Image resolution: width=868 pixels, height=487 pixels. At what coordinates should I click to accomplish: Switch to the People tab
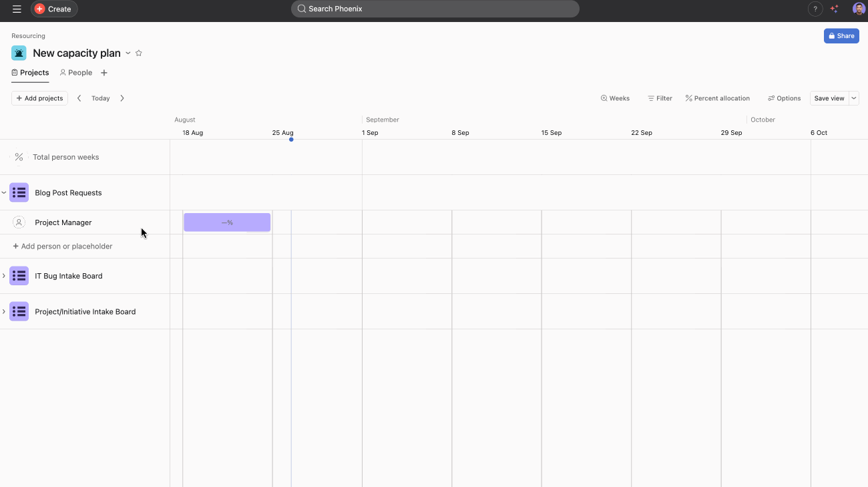pyautogui.click(x=76, y=73)
